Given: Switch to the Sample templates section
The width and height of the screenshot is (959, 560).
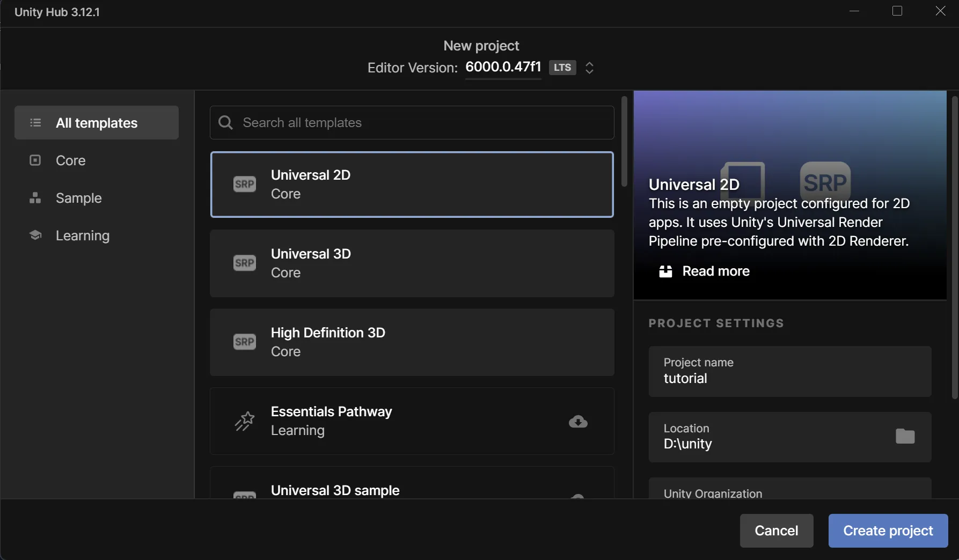Looking at the screenshot, I should [79, 197].
